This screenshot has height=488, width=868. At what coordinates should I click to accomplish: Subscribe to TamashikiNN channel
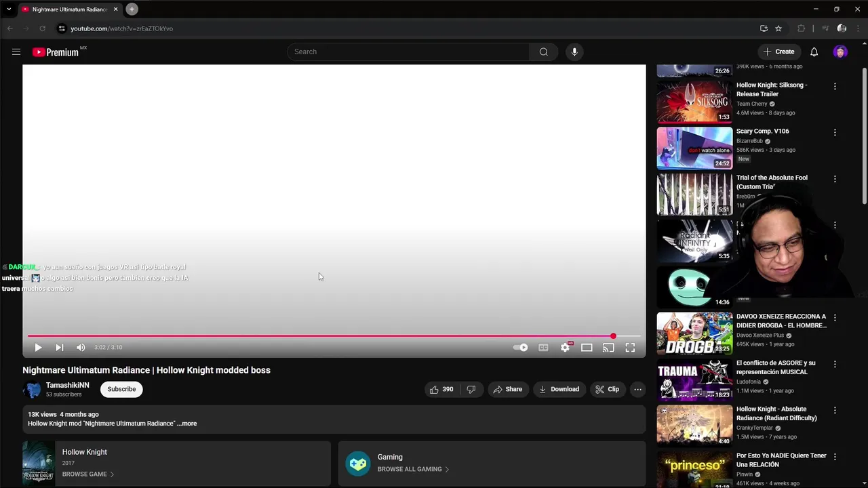coord(121,389)
